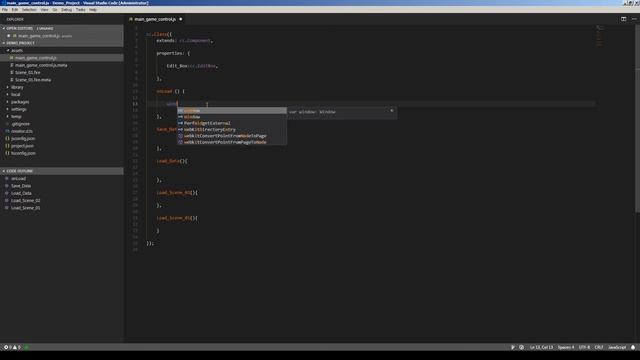Open the Go menu

(55, 9)
